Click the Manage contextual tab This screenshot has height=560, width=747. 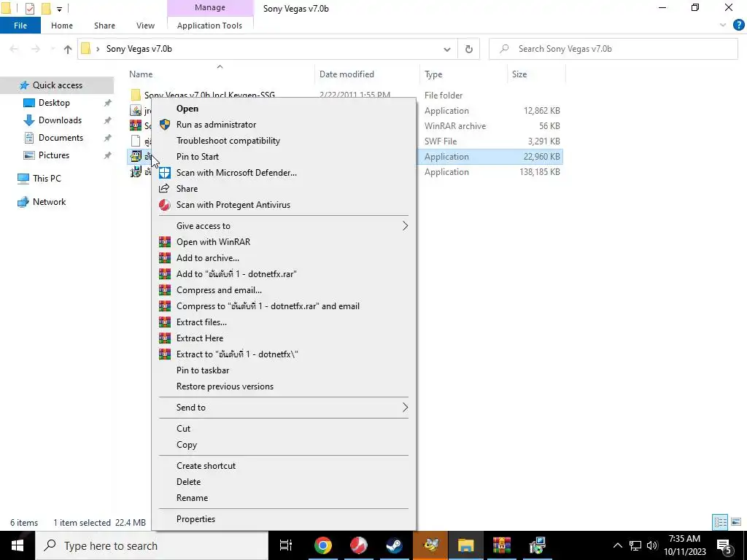point(210,7)
